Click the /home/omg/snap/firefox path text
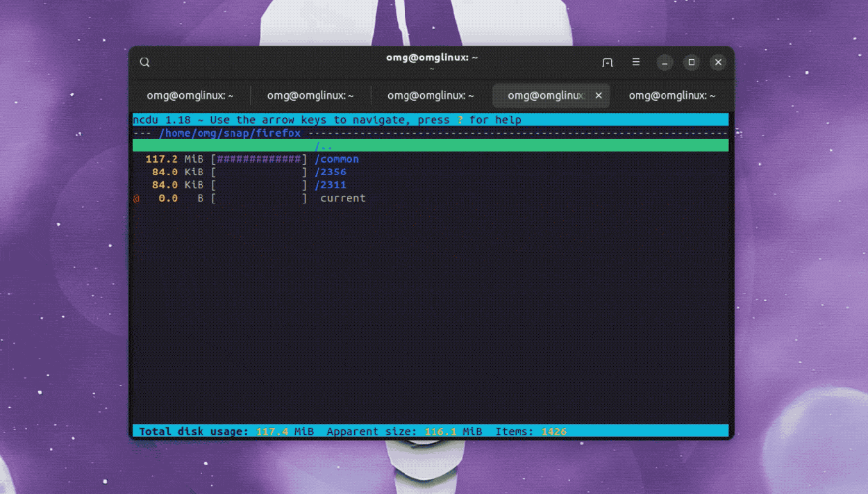 pos(230,133)
